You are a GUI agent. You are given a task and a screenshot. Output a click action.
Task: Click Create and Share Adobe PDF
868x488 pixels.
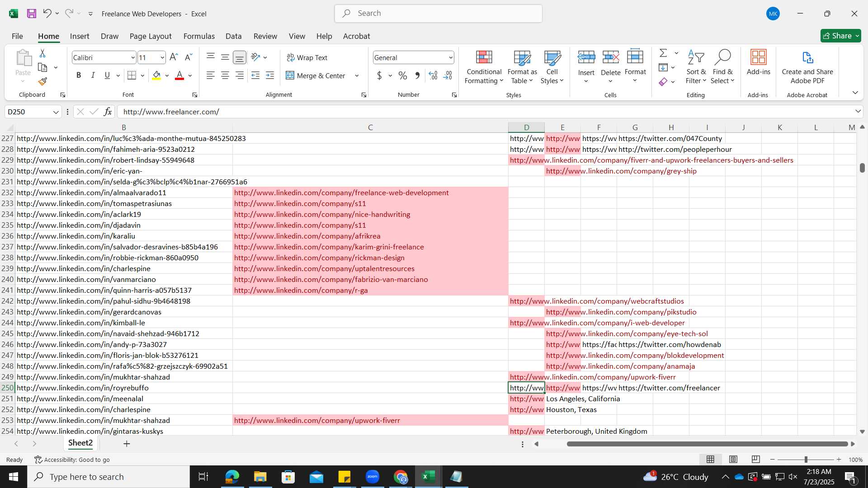tap(807, 67)
